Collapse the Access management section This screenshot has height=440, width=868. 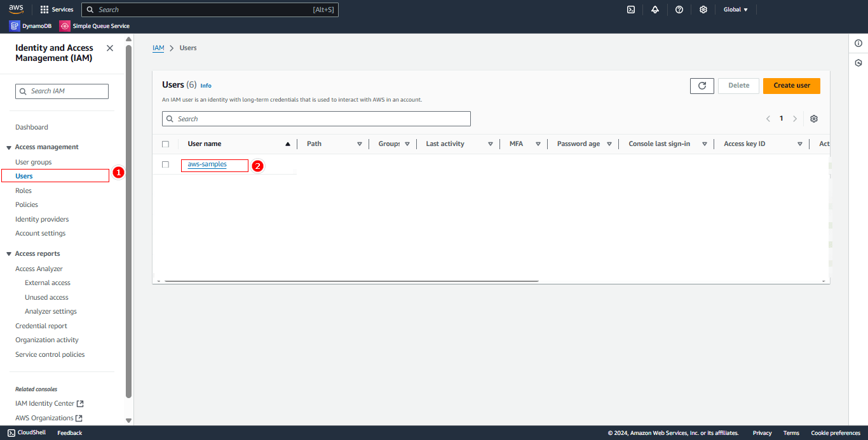9,147
